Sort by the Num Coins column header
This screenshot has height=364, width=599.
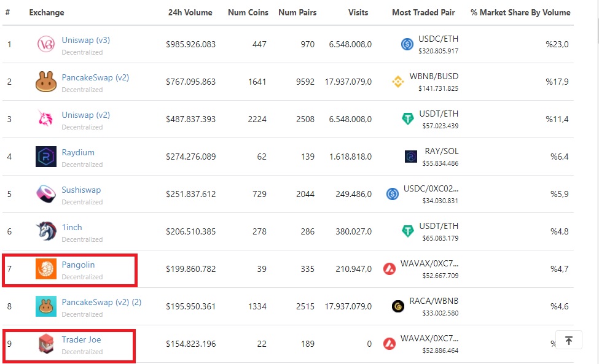[x=248, y=13]
